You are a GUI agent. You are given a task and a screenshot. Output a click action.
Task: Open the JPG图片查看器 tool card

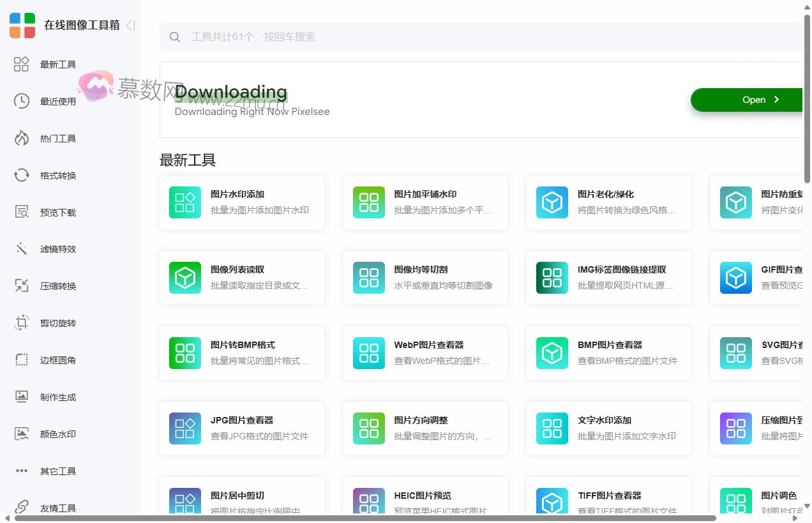click(242, 428)
